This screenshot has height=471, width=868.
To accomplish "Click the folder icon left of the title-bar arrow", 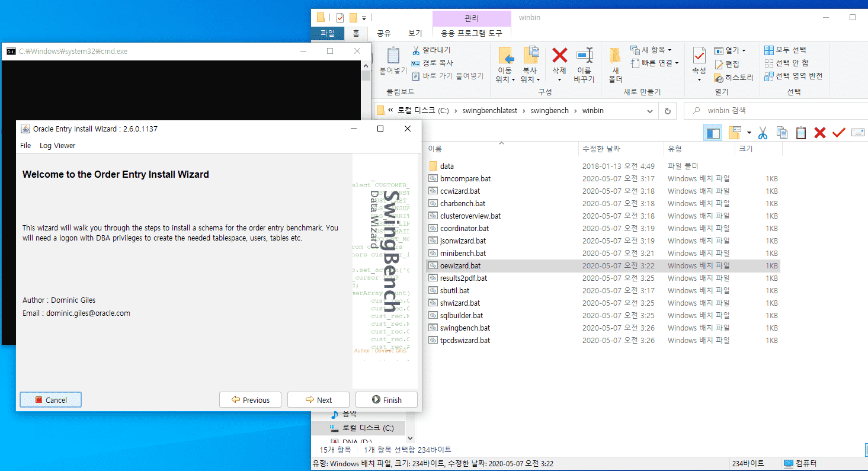I will [x=353, y=18].
